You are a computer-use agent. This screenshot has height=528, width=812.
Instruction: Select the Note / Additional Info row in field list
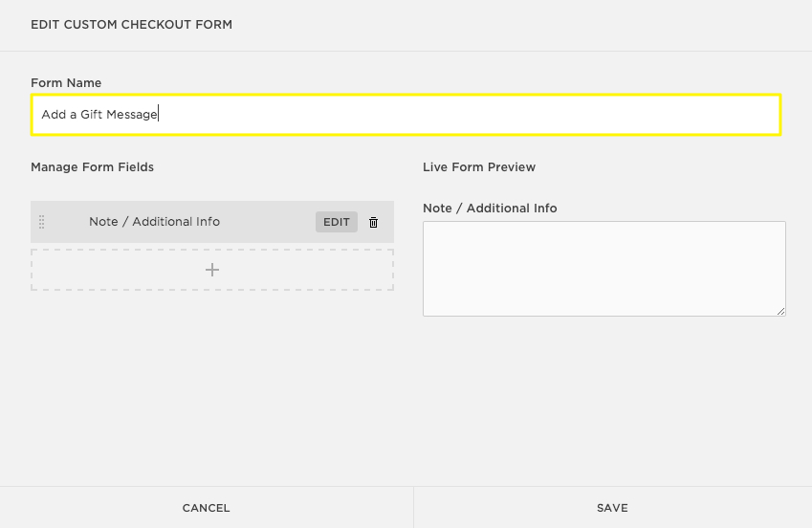(154, 222)
